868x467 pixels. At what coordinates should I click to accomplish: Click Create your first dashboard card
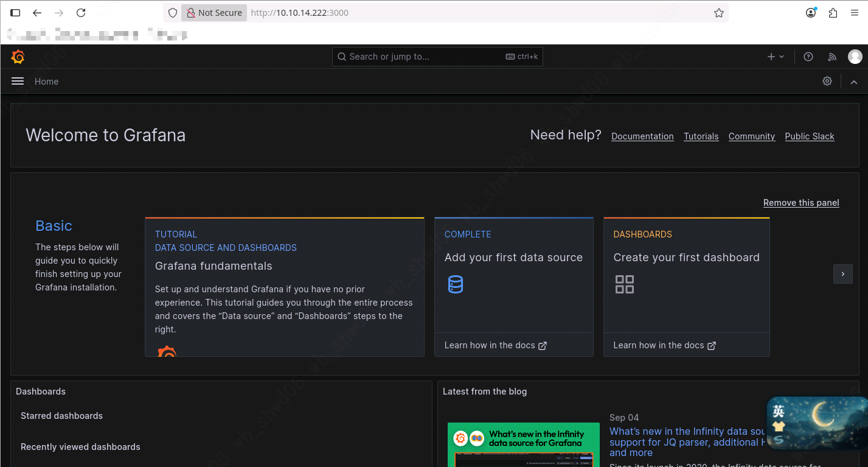click(686, 287)
